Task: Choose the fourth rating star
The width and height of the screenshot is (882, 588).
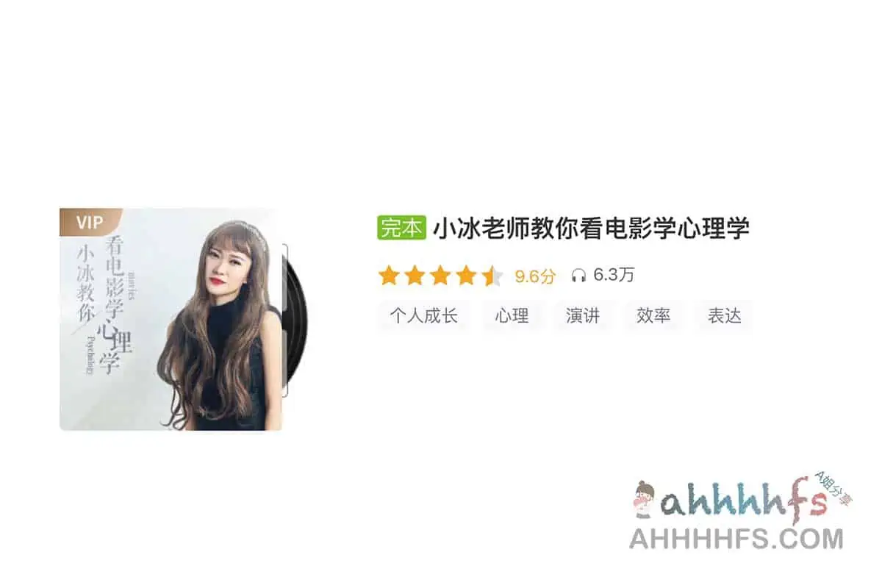Action: click(x=466, y=276)
